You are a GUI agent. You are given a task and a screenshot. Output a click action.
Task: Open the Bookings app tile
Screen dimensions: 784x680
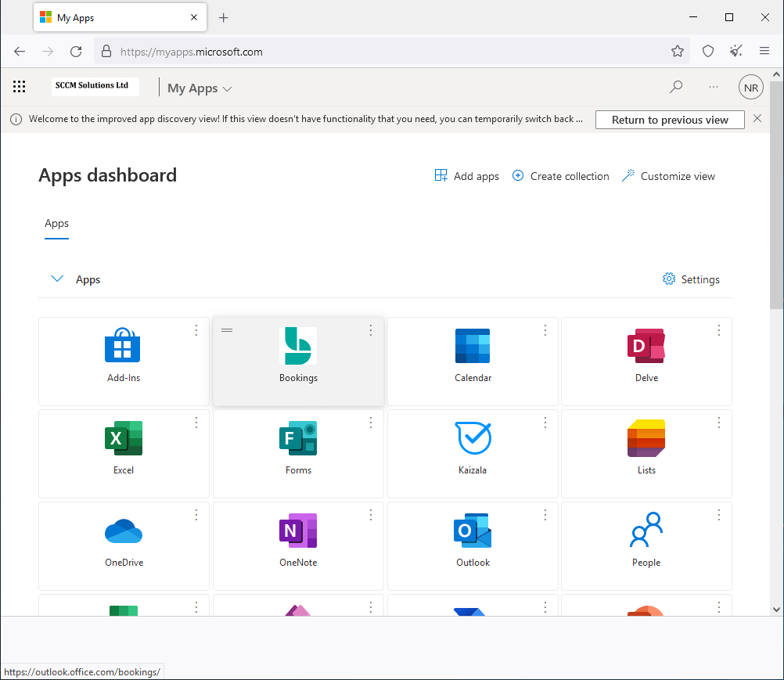pyautogui.click(x=298, y=347)
